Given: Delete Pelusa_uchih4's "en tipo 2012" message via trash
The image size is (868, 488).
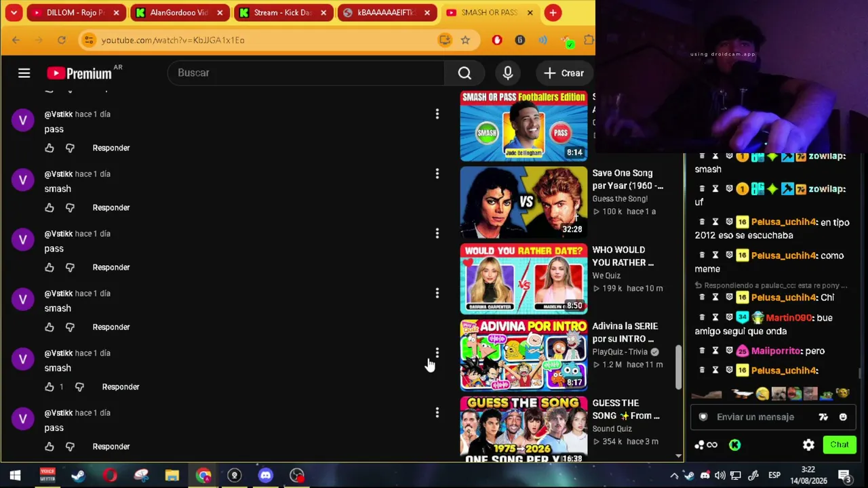Looking at the screenshot, I should tap(702, 222).
